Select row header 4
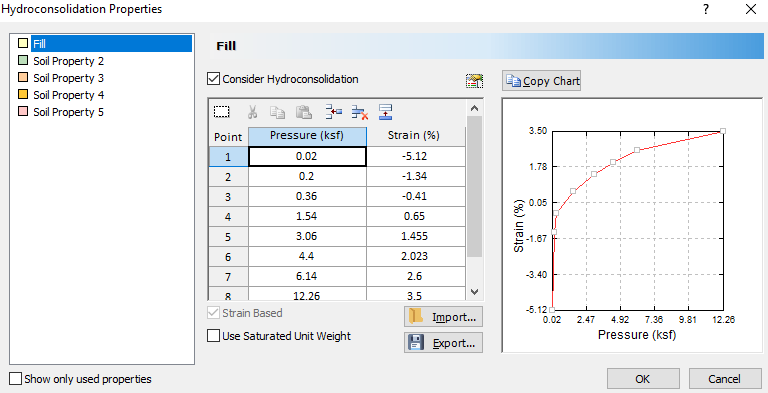Viewport: 768px width, 393px height. click(x=228, y=217)
